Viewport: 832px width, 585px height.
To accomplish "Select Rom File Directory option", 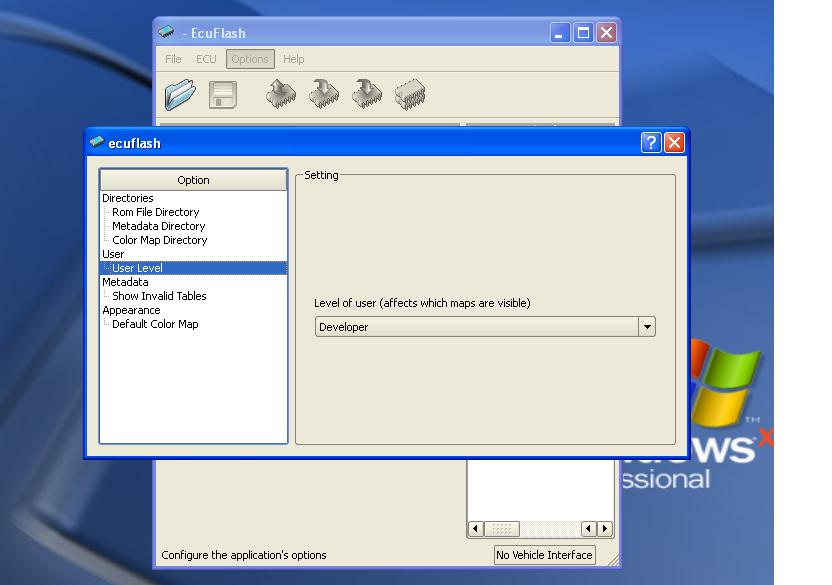I will (155, 212).
